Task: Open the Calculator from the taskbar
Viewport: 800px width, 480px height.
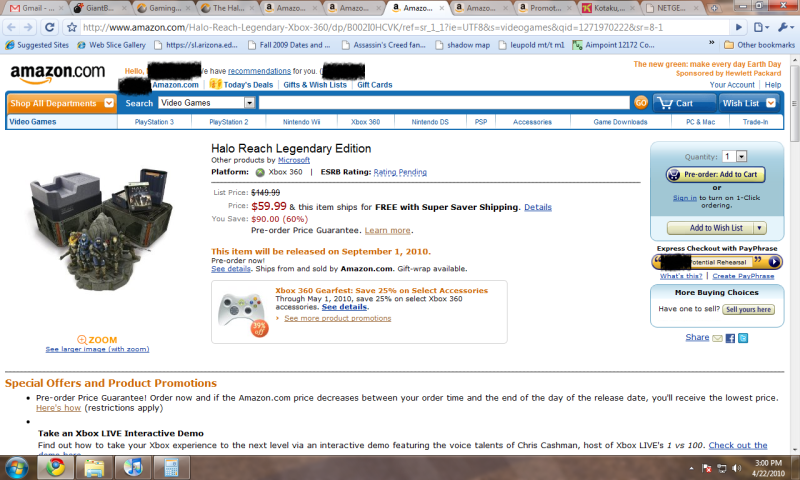Action: click(170, 467)
